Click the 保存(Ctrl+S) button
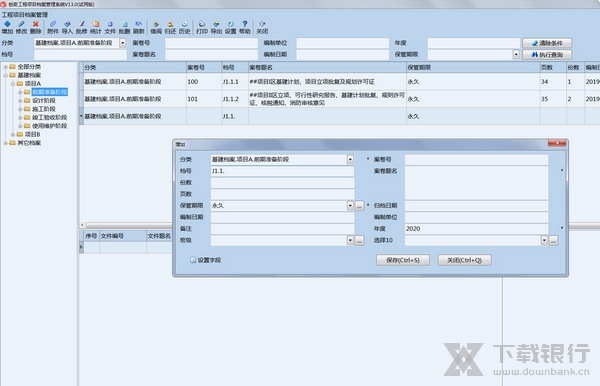 click(403, 260)
